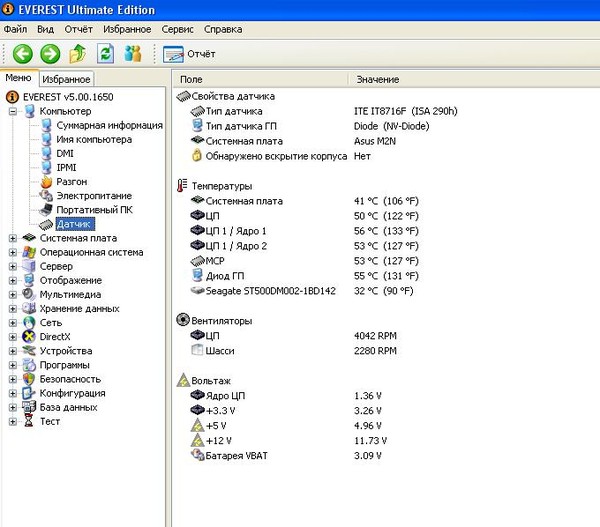This screenshot has width=600, height=527.
Task: Click the Портативный ПК laptop icon
Action: coord(46,210)
